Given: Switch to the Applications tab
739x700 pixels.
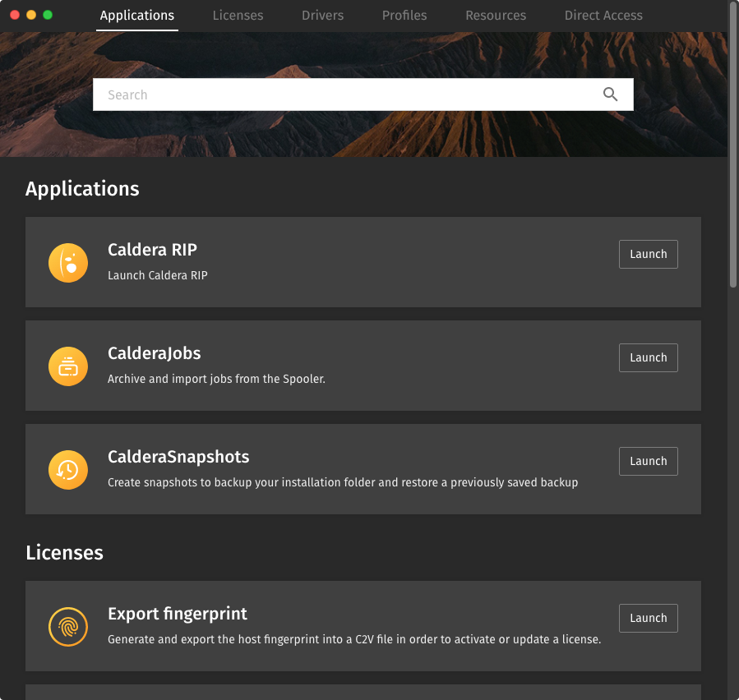Looking at the screenshot, I should tap(137, 16).
